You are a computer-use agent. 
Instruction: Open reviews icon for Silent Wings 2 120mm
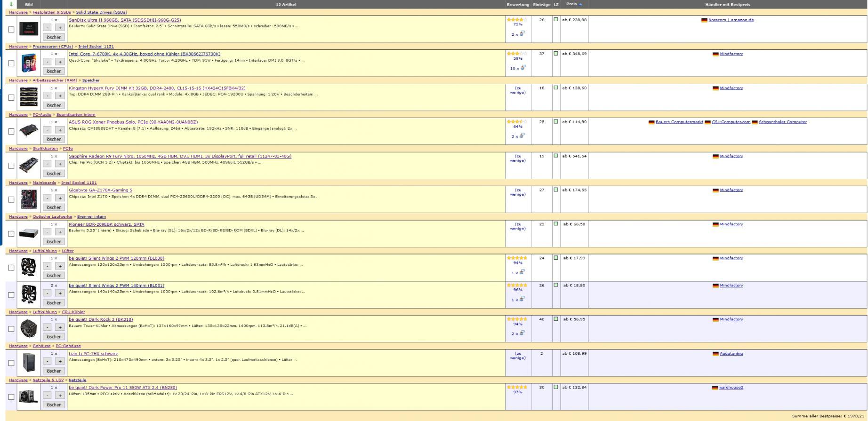point(522,272)
